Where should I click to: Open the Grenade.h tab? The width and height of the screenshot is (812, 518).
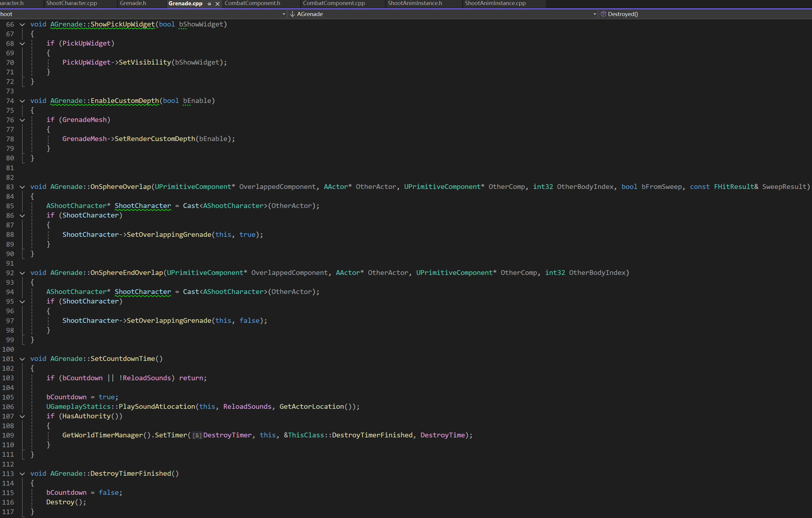pyautogui.click(x=133, y=3)
